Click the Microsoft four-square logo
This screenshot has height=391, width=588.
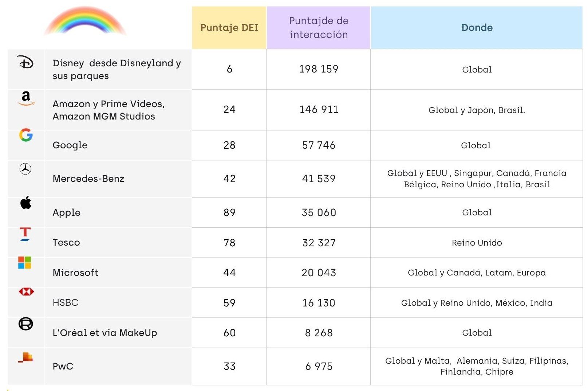click(25, 262)
